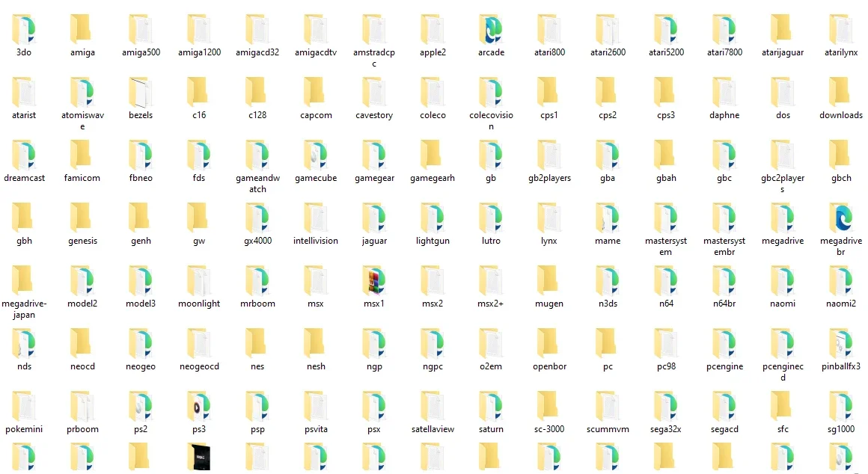868x474 pixels.
Task: Click the "gbc2players" folder name
Action: pos(783,184)
